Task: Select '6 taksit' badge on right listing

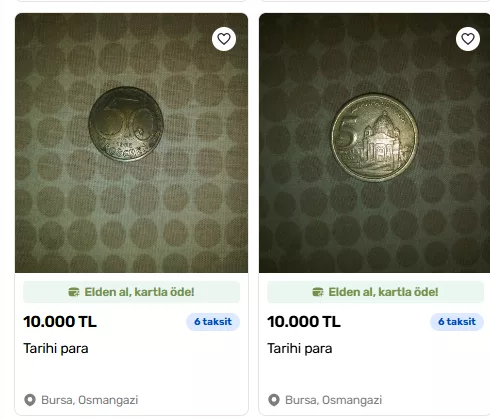Action: click(457, 322)
